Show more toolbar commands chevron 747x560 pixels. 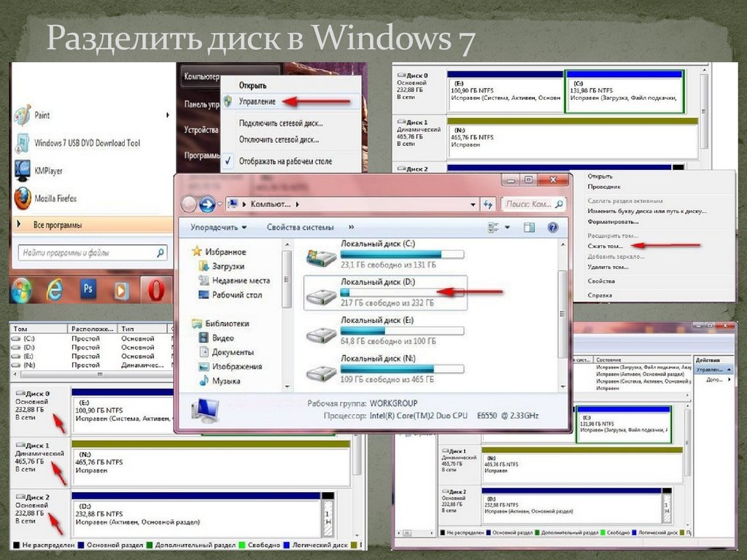pos(352,227)
